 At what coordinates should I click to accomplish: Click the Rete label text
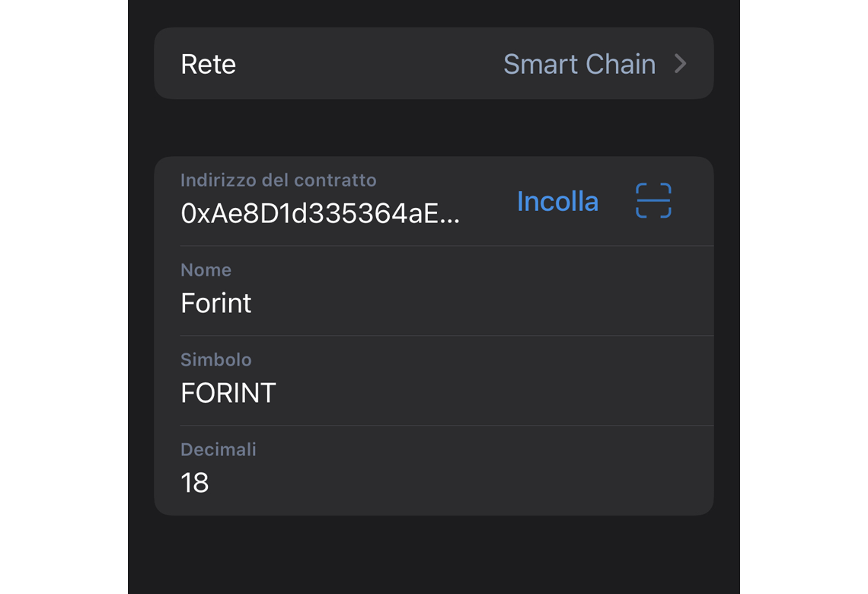208,64
